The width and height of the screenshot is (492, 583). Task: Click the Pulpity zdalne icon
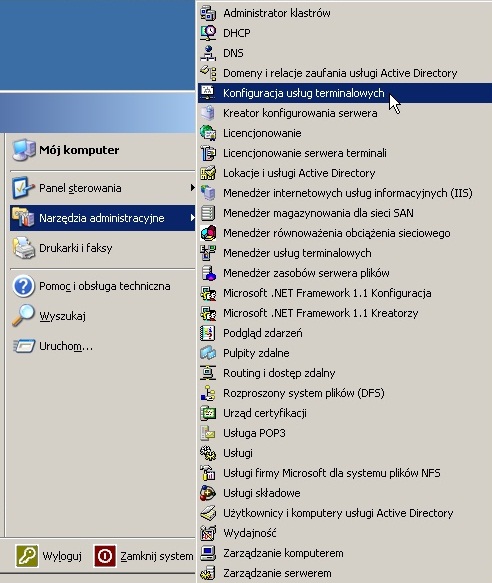pyautogui.click(x=208, y=353)
